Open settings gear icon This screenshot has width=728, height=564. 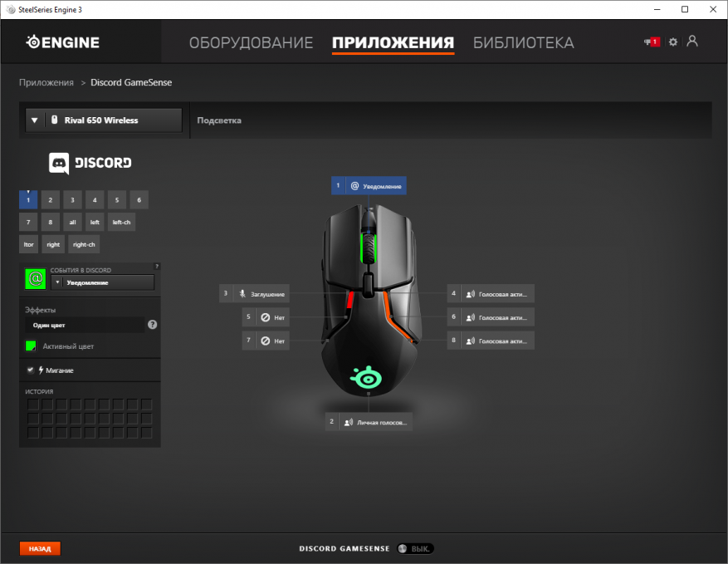click(x=672, y=42)
